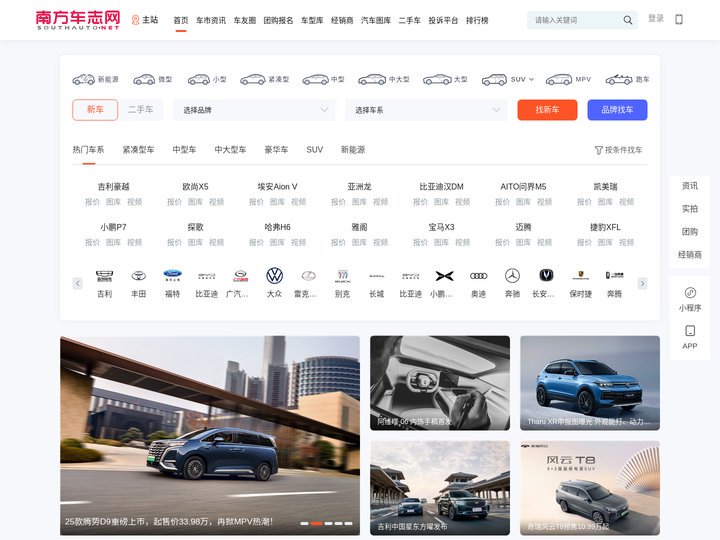This screenshot has width=720, height=540.
Task: Click the 登录 login link
Action: tap(656, 18)
